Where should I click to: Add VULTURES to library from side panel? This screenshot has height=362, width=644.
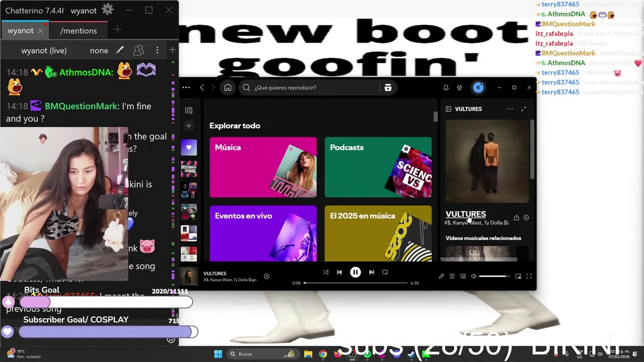pyautogui.click(x=526, y=218)
